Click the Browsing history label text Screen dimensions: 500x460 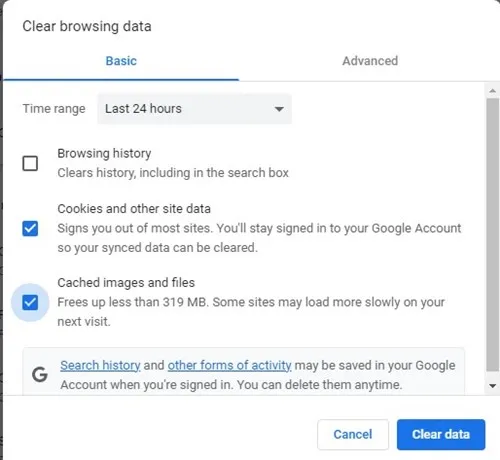[x=104, y=153]
